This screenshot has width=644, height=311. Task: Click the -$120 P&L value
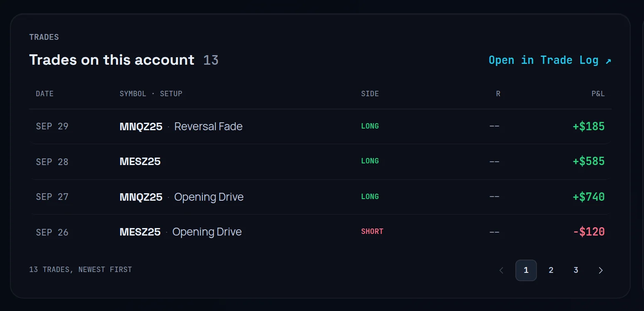point(589,231)
